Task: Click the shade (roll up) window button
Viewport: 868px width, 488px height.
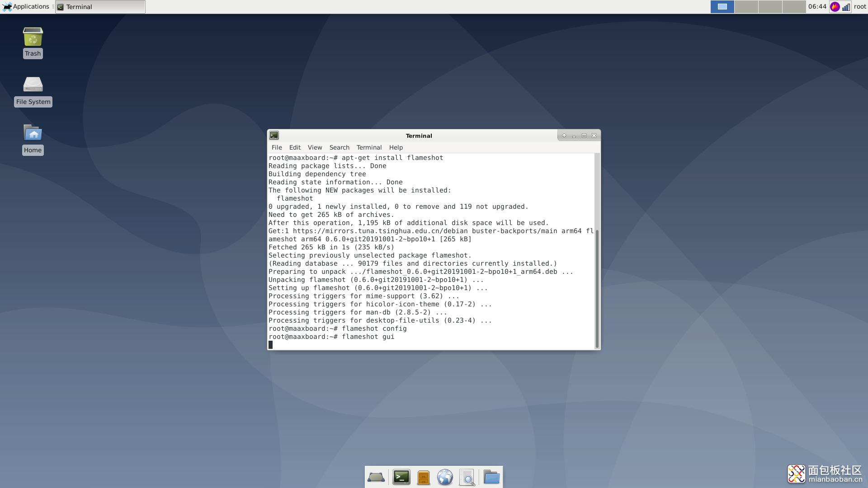Action: coord(564,136)
